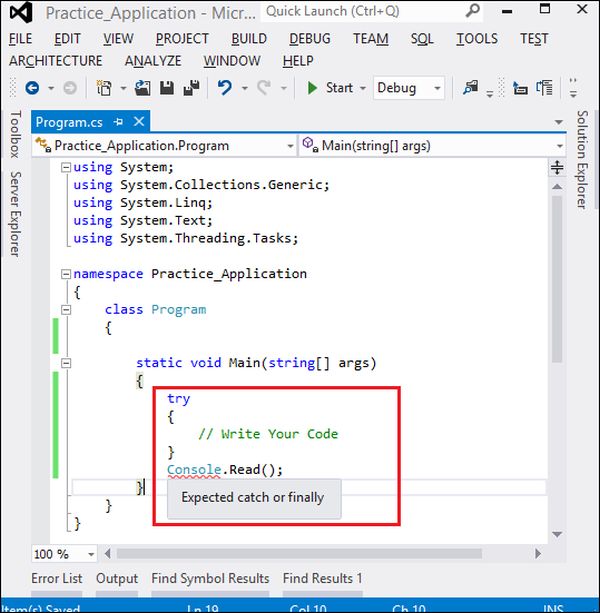Click the split editor handle icon

[x=557, y=167]
